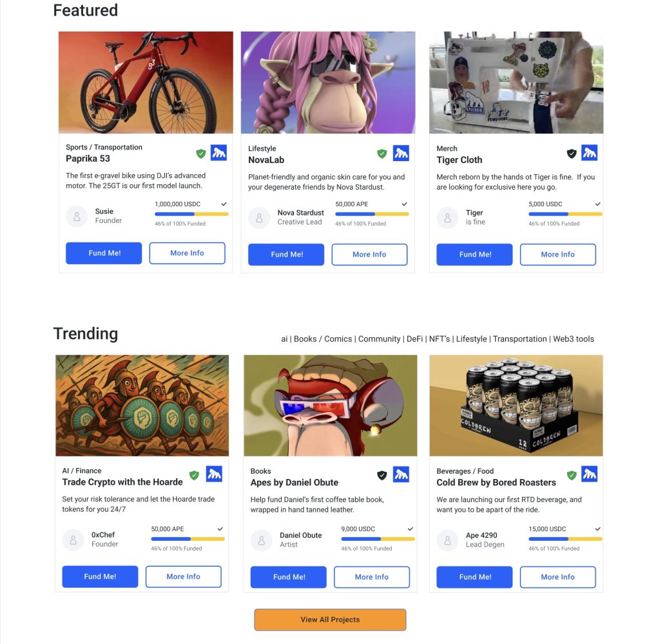
Task: Filter trending by Books / Comics
Action: tap(323, 339)
